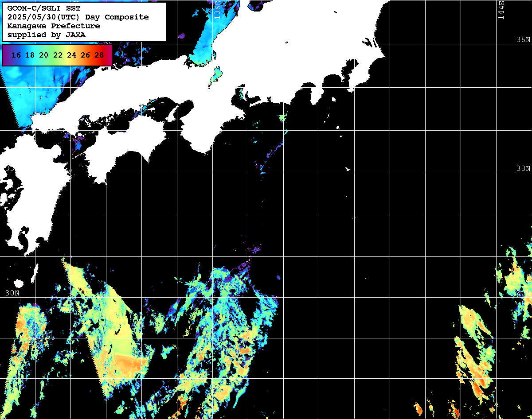Click the '33N' latitude label at right edge
This screenshot has height=419, width=532.
tap(524, 169)
